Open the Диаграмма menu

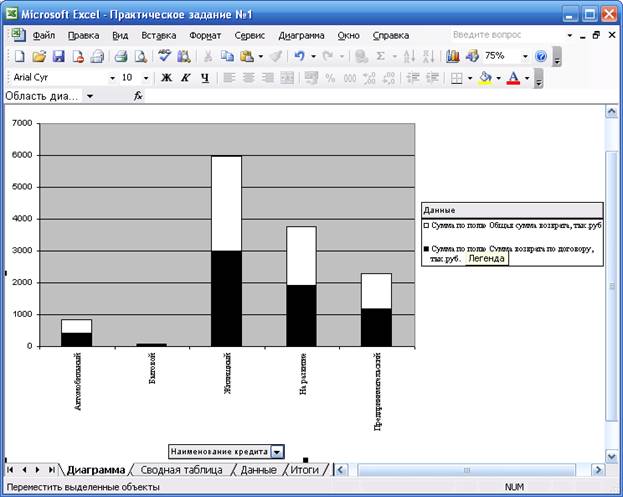click(301, 35)
